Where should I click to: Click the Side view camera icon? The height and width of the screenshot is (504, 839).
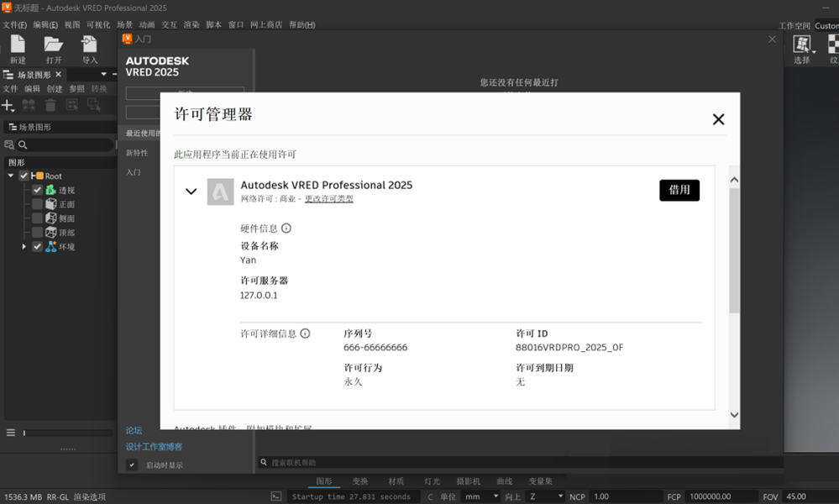[x=51, y=218]
